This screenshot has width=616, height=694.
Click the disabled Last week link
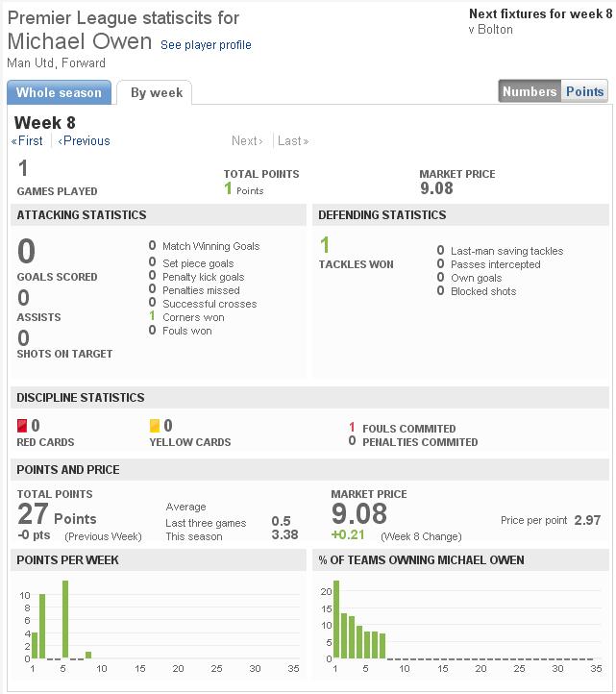coord(293,140)
